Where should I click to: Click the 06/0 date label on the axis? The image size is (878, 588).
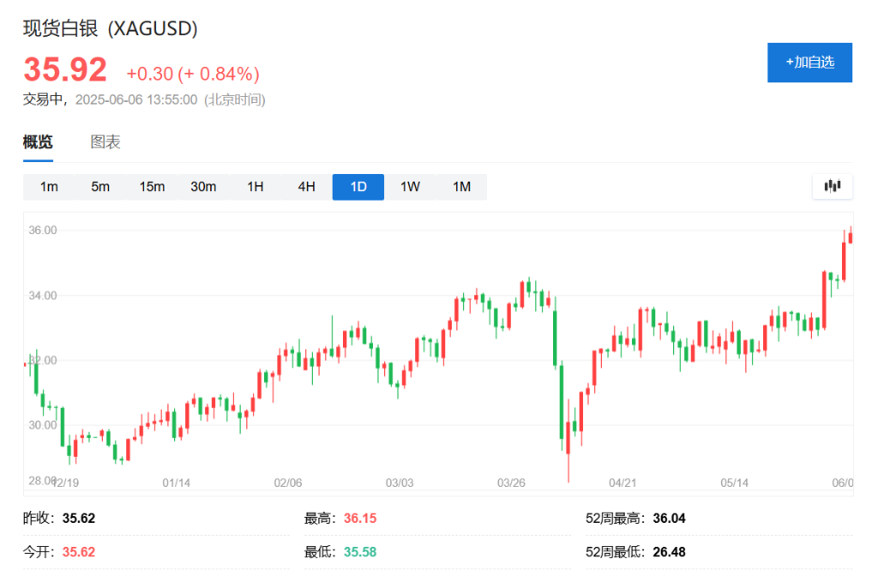pos(845,483)
